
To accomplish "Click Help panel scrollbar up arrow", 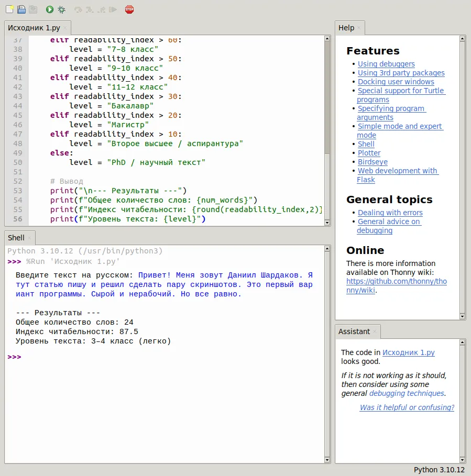I will (462, 39).
